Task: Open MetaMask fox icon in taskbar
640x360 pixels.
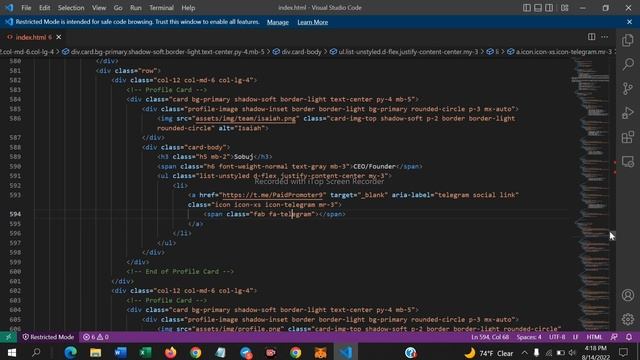Action: [320, 353]
